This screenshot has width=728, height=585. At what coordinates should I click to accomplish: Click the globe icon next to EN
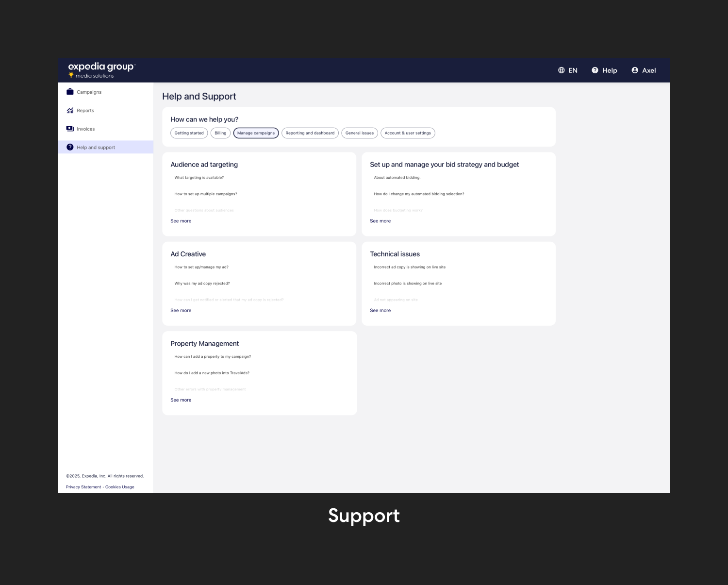pos(561,70)
